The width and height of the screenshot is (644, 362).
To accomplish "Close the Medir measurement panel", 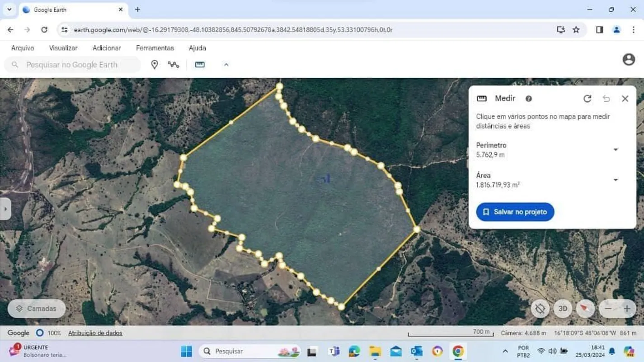I will click(x=625, y=99).
